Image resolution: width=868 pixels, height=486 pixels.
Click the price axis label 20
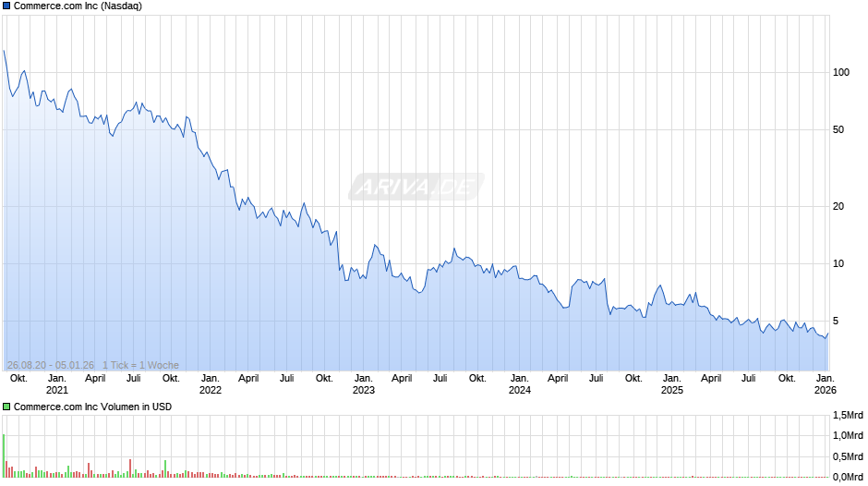(838, 206)
